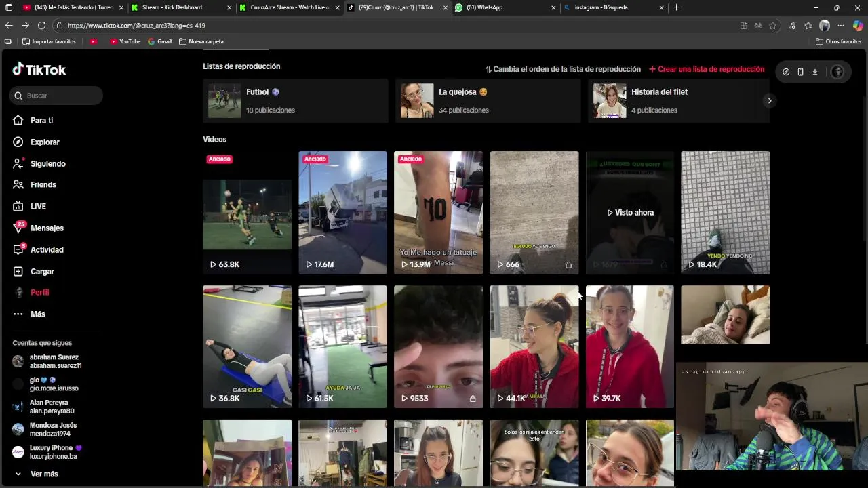868x488 pixels.
Task: Open followed account mendoza1974
Action: pos(45,430)
